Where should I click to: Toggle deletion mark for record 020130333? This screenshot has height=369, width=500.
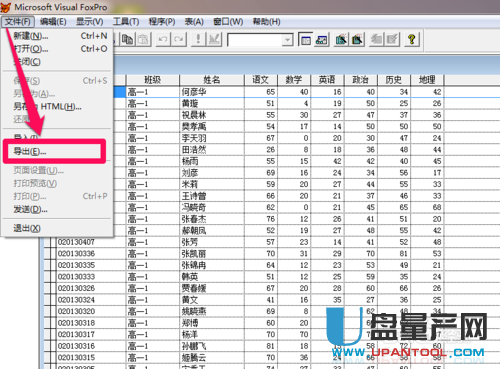coord(53,277)
